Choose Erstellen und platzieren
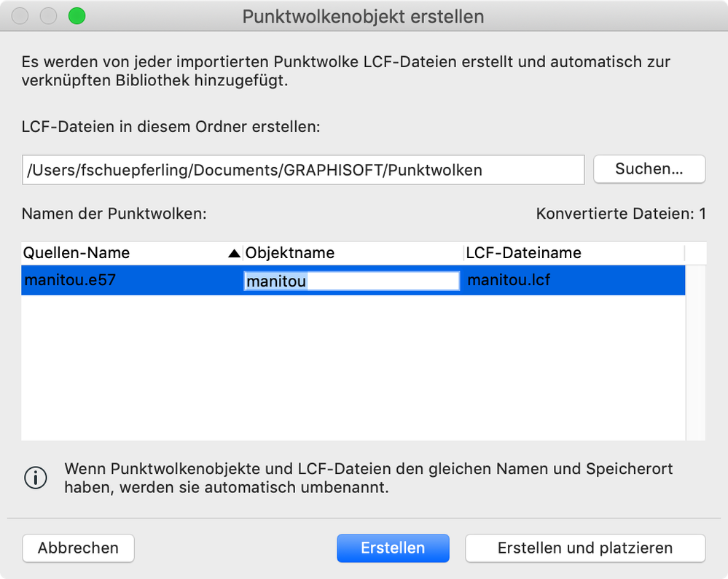Screen dimensions: 728x579 click(584, 548)
